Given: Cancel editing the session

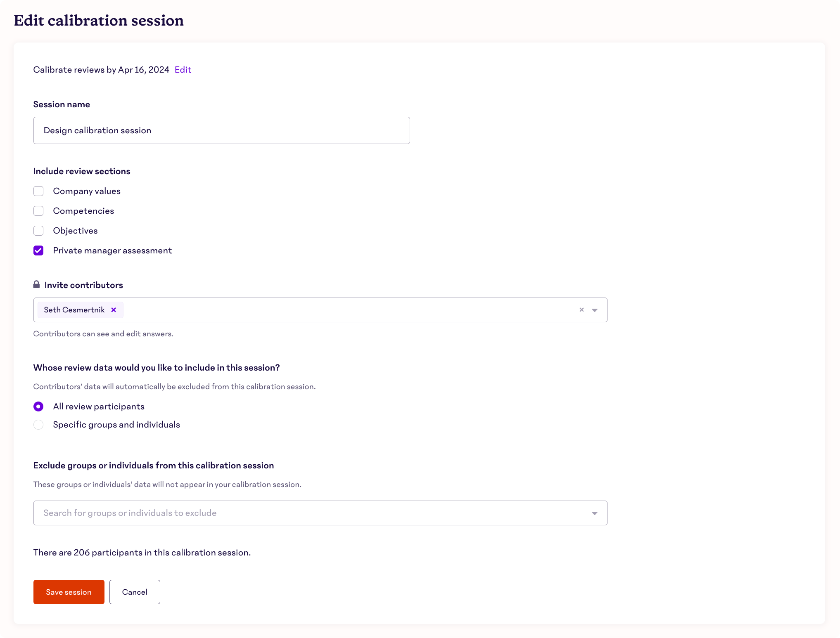Looking at the screenshot, I should (x=135, y=592).
